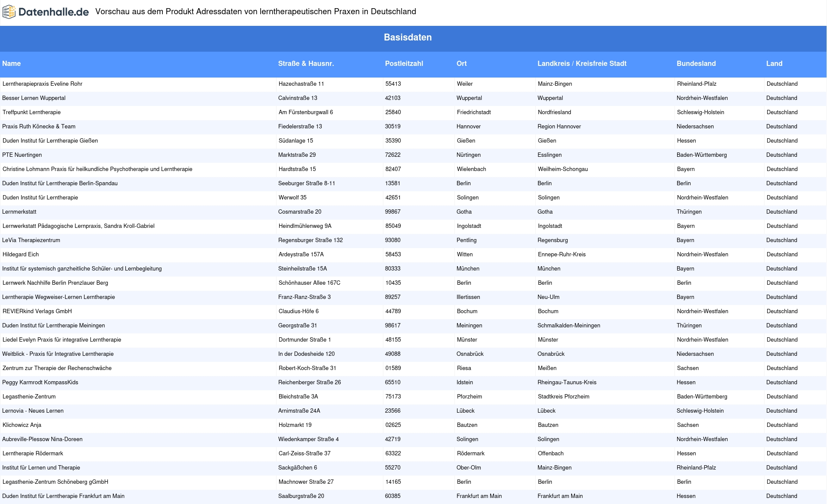Click the Pentling town cell
The width and height of the screenshot is (827, 504).
466,240
